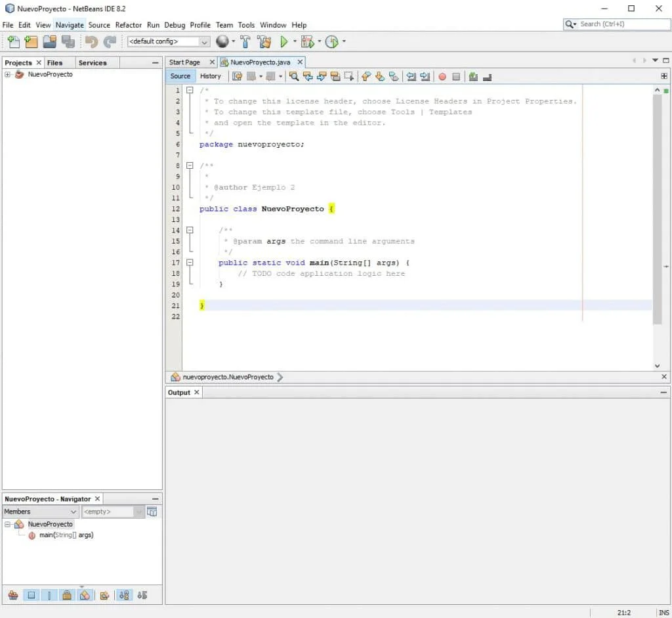Viewport: 672px width, 618px height.
Task: Click the split editor icon at toolbar right
Action: pyautogui.click(x=664, y=76)
